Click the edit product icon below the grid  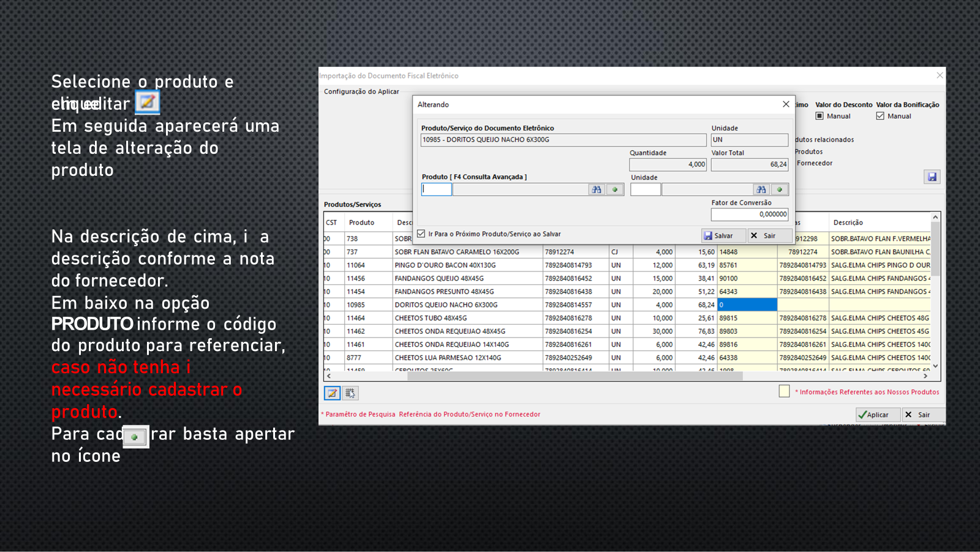(332, 393)
